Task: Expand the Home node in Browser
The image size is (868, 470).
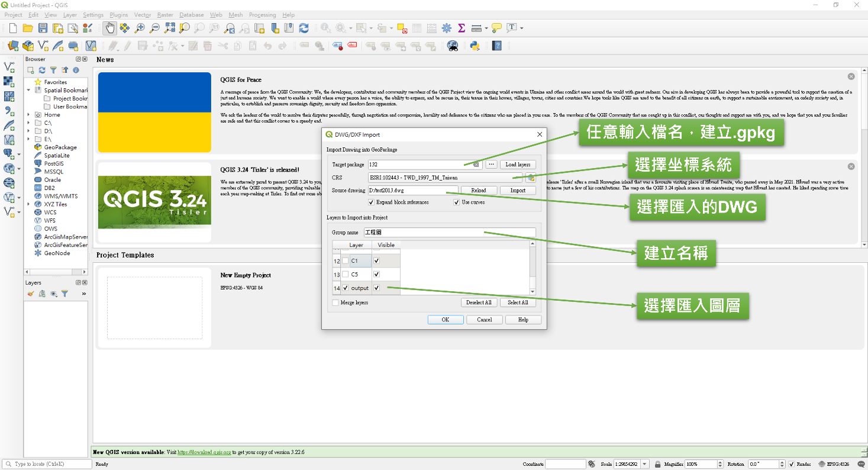Action: click(28, 115)
